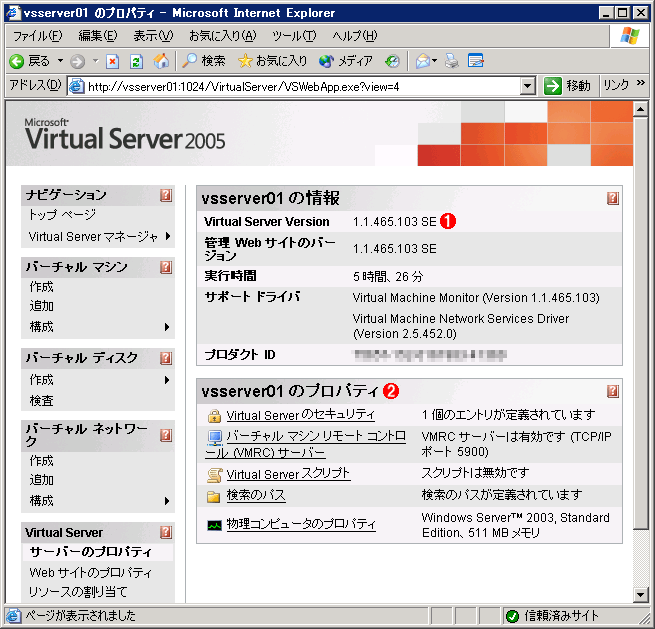Click monitor icon beside VMRC サーバー link
Screen dimensions: 655x629
(x=215, y=437)
